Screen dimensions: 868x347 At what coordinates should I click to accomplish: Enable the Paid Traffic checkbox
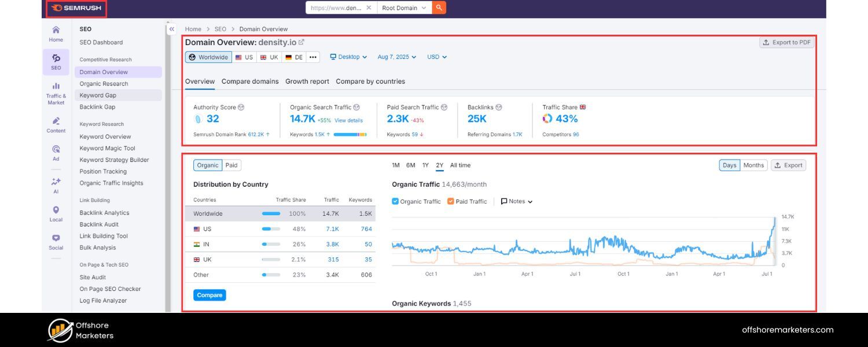(450, 201)
